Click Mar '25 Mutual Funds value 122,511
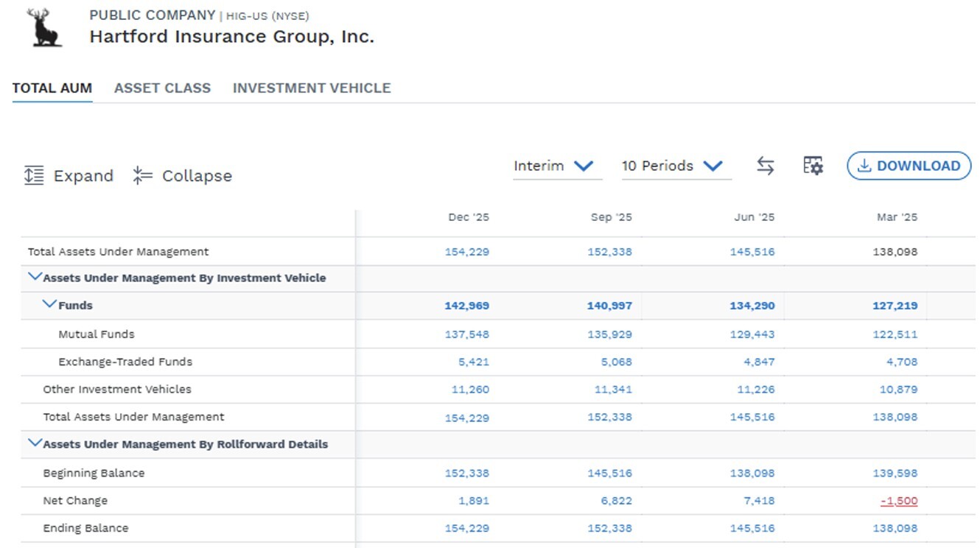The width and height of the screenshot is (980, 548). (x=895, y=334)
